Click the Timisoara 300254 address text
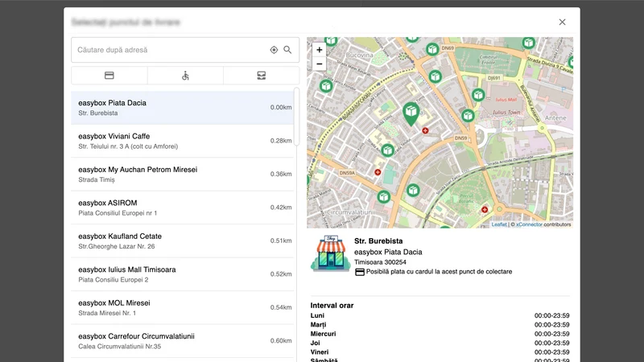The image size is (644, 362). [380, 262]
